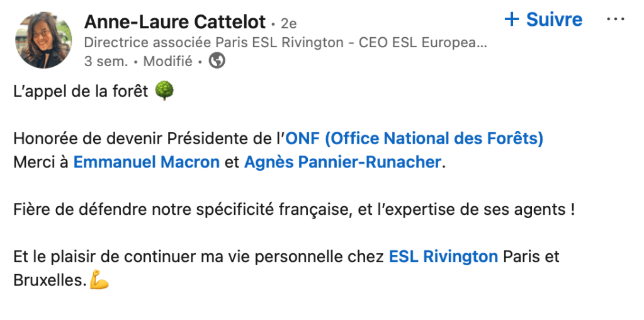The image size is (644, 320).
Task: Open the Agnès Pannier-Runacher mention
Action: [342, 162]
